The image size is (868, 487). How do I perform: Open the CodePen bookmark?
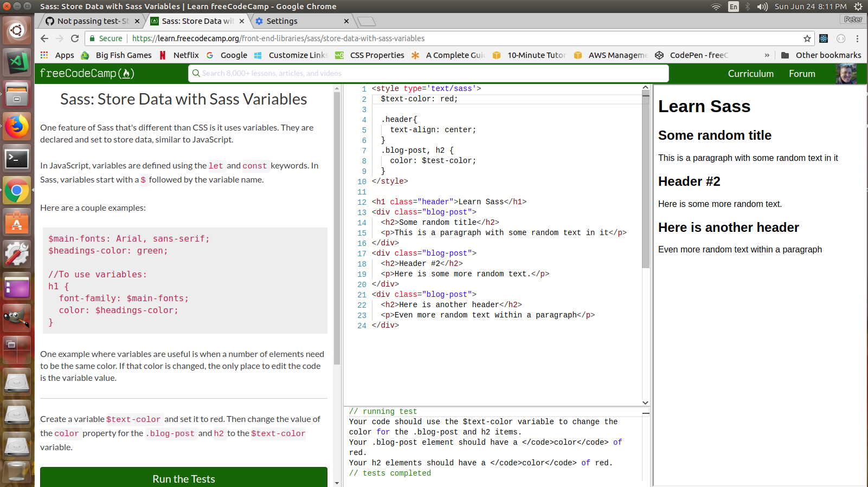(692, 55)
